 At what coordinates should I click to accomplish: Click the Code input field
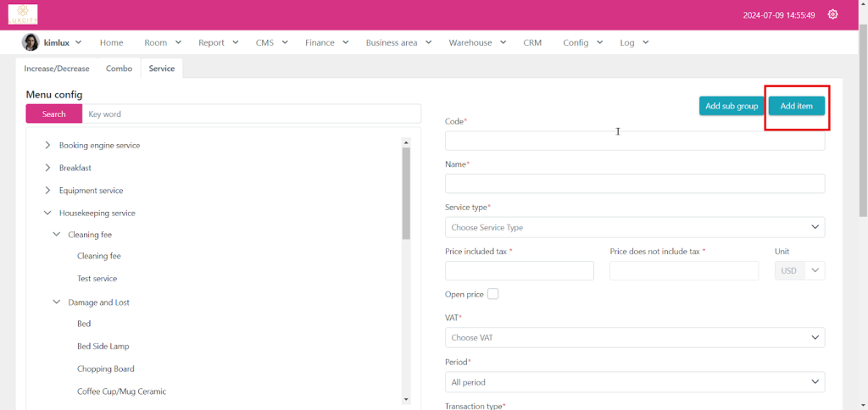[634, 141]
